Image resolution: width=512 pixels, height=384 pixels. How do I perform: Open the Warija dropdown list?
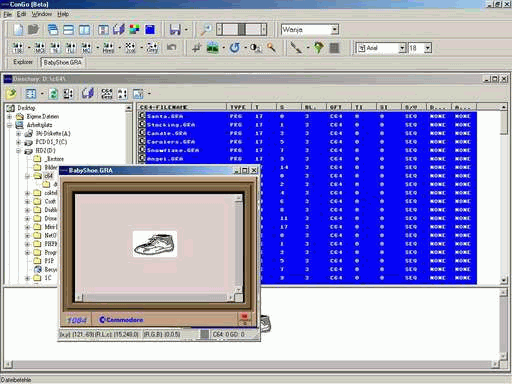coord(335,30)
